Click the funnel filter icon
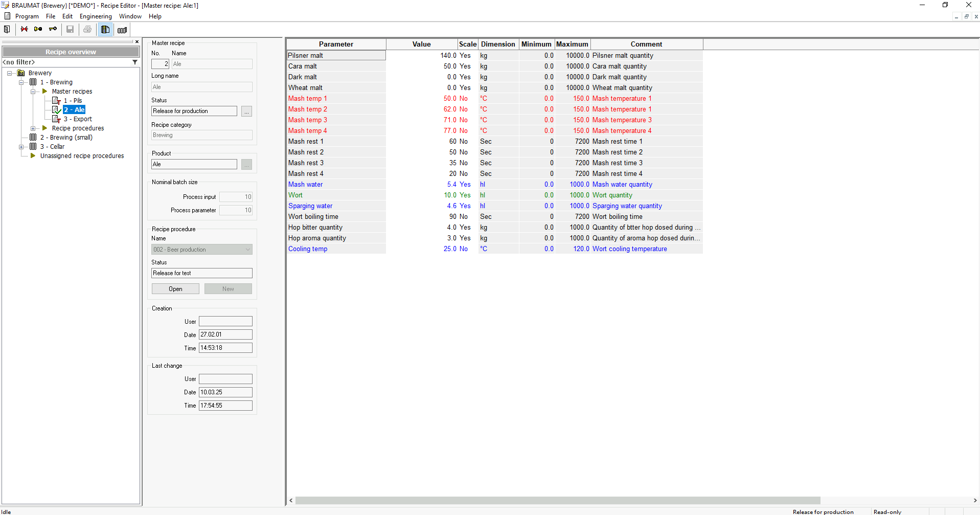Image resolution: width=980 pixels, height=515 pixels. coord(135,62)
